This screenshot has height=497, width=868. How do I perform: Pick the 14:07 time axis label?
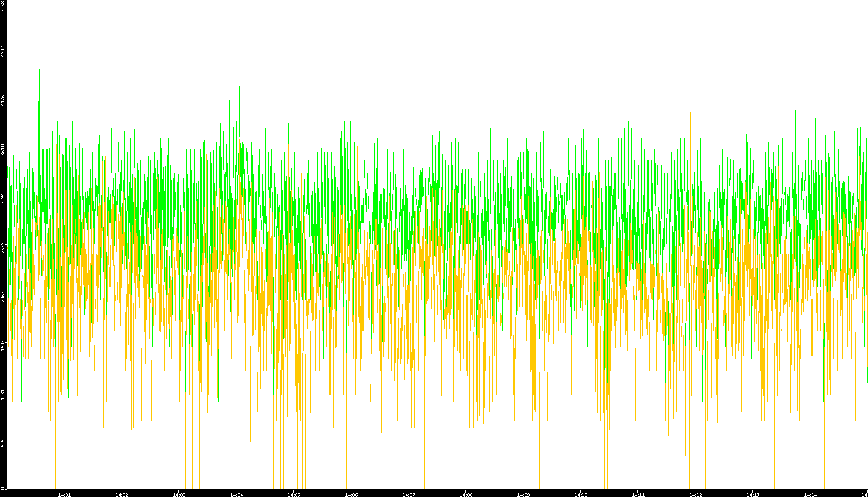pos(408,495)
